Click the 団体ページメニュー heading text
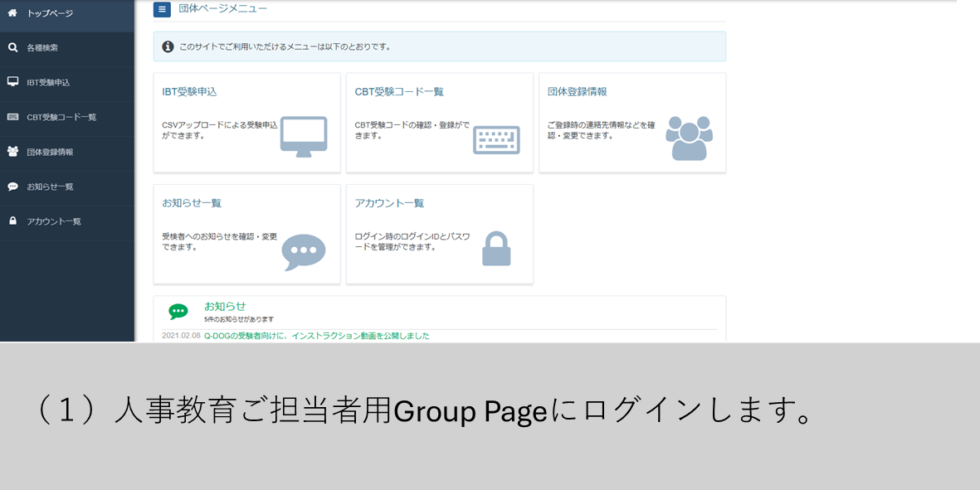 click(222, 9)
